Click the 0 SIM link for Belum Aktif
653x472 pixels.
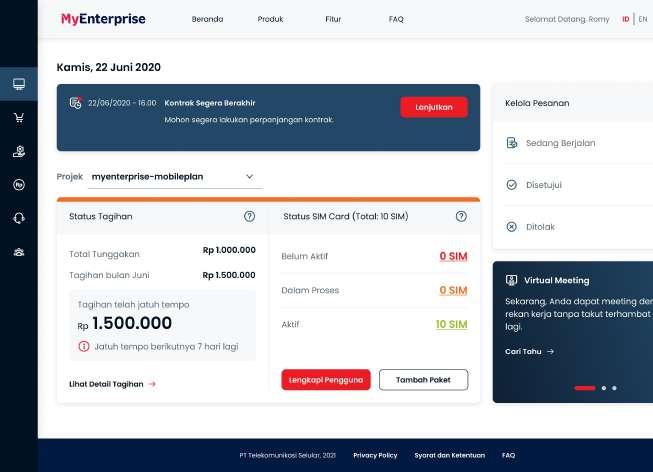pyautogui.click(x=454, y=256)
